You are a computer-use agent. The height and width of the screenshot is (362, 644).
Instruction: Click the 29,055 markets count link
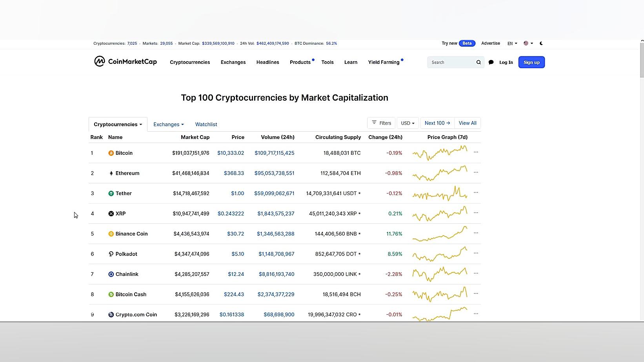pyautogui.click(x=166, y=43)
